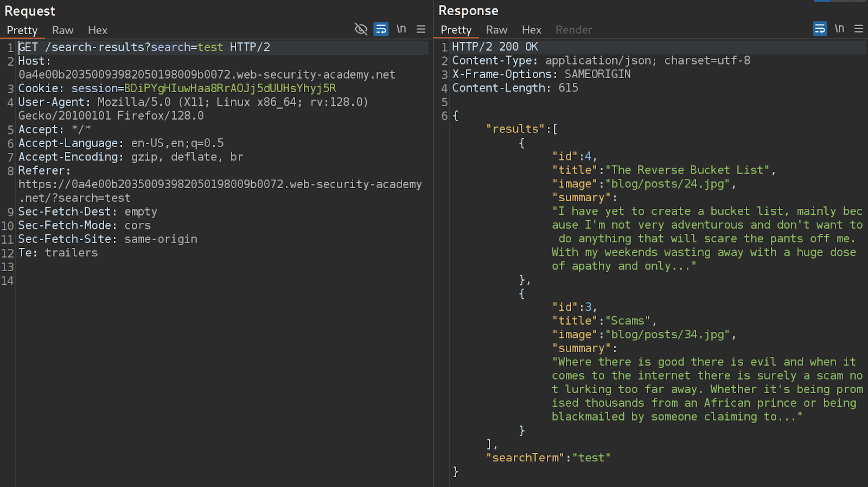Image resolution: width=868 pixels, height=487 pixels.
Task: Switch the Response view to Hex tab
Action: pos(531,30)
